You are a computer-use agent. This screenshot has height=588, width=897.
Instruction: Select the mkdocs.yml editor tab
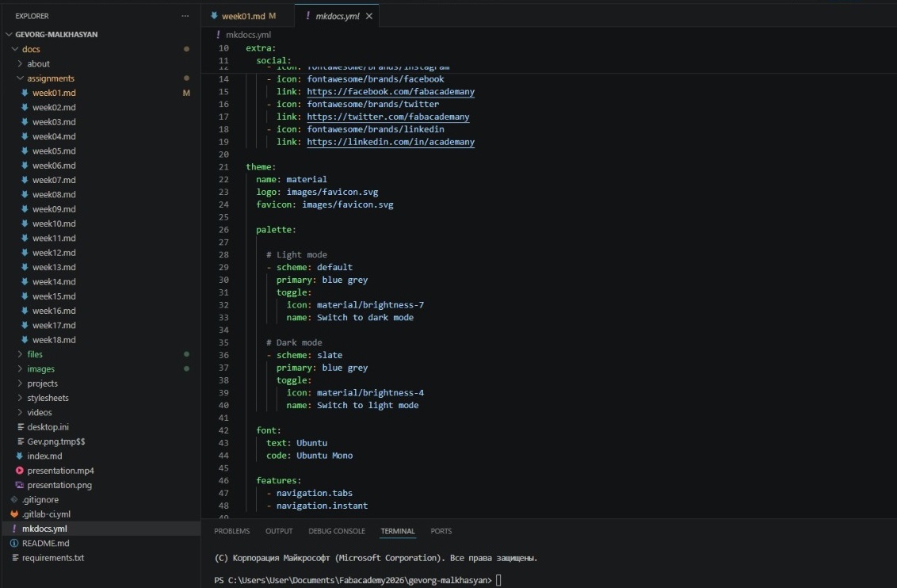pos(337,16)
